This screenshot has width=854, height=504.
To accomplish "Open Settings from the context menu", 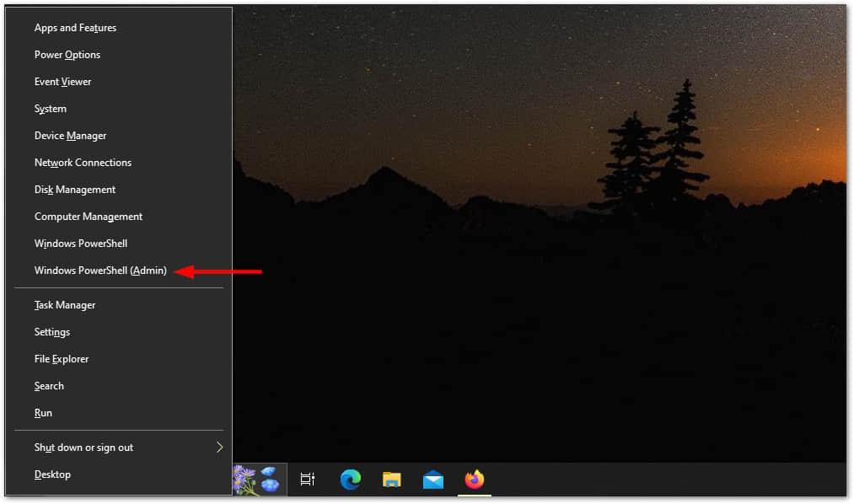I will tap(52, 332).
